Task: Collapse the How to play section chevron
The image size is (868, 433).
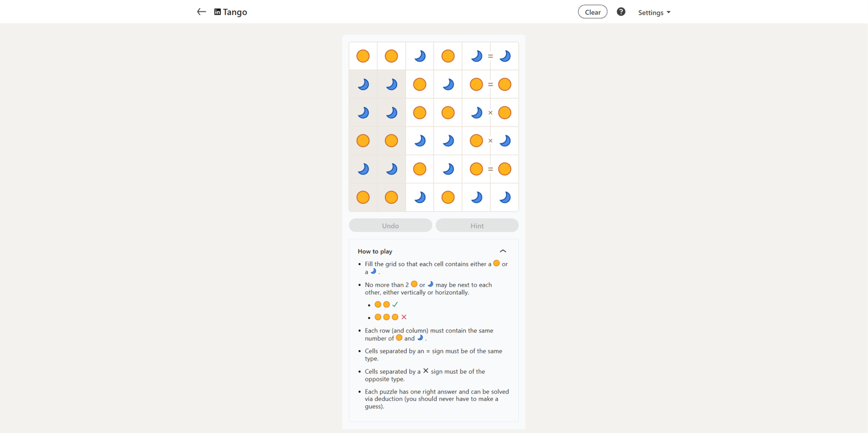Action: (x=503, y=251)
